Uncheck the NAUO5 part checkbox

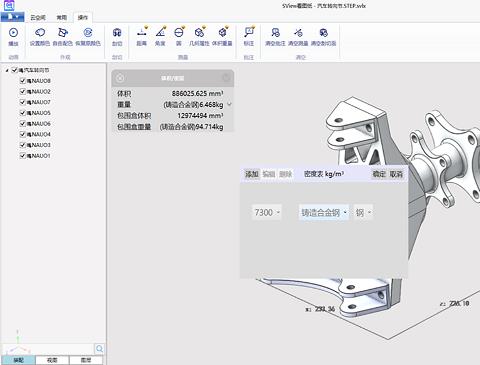[x=23, y=113]
